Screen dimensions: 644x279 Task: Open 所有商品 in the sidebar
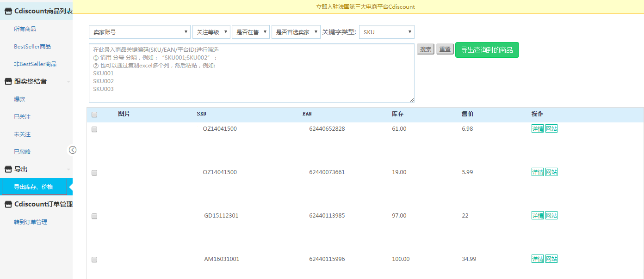(x=25, y=29)
